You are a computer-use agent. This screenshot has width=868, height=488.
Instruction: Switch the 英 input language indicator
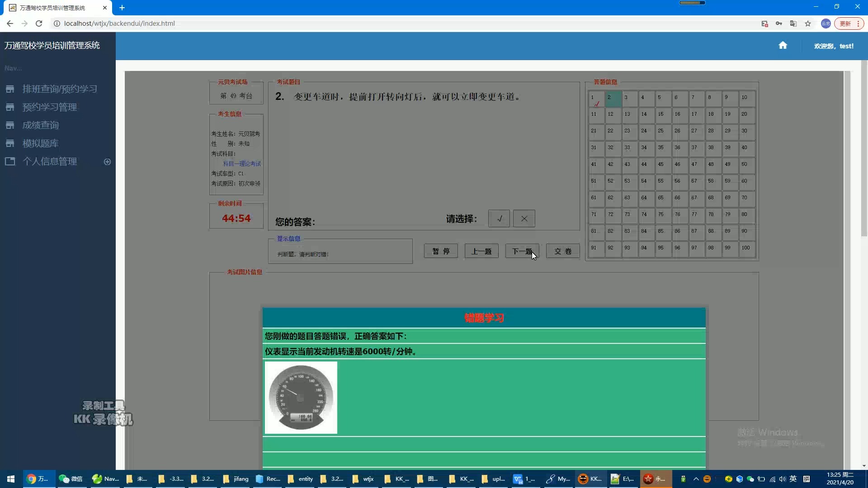[793, 479]
